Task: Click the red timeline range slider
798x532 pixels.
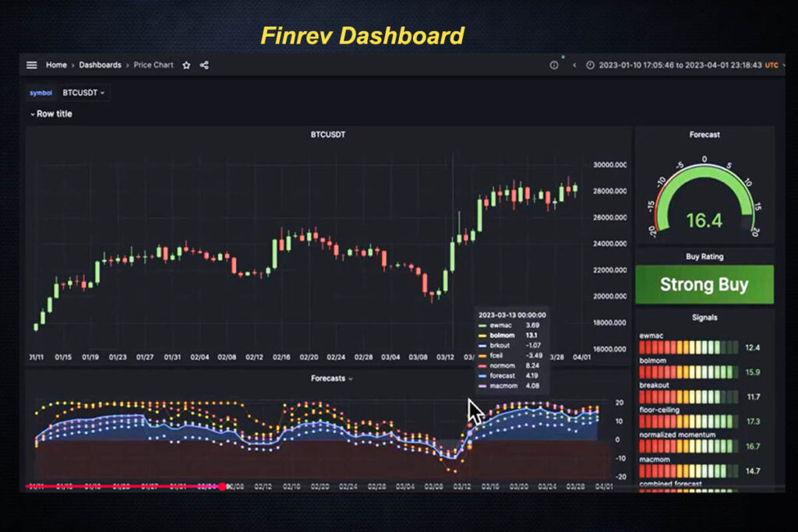Action: pos(125,484)
